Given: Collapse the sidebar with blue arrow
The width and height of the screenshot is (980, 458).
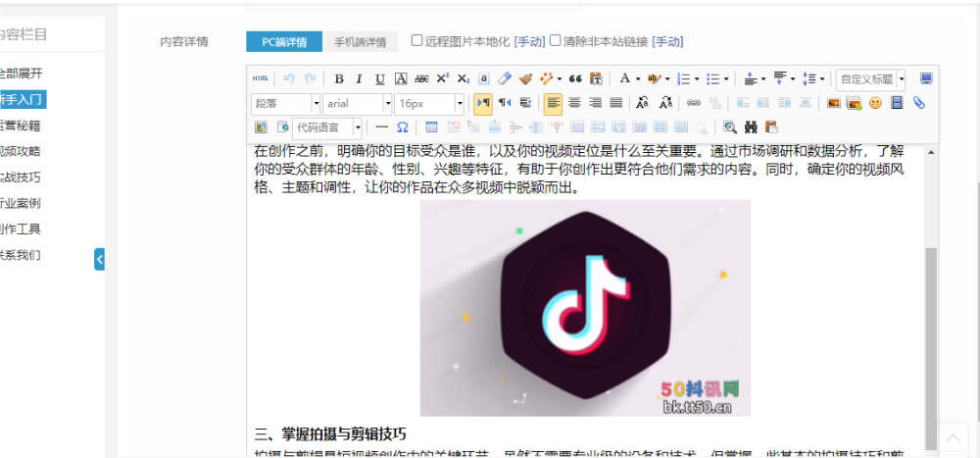Looking at the screenshot, I should tap(99, 259).
